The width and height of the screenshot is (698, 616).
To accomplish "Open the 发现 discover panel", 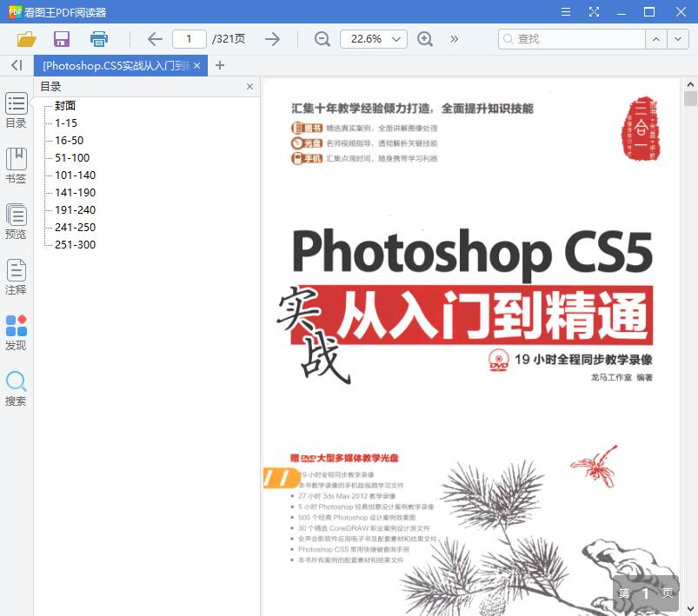I will (x=16, y=333).
